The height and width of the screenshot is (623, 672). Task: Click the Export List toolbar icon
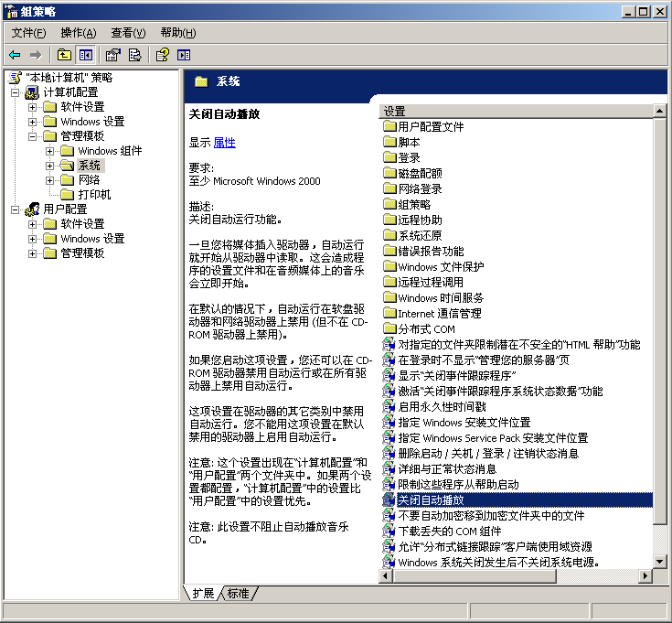(134, 55)
